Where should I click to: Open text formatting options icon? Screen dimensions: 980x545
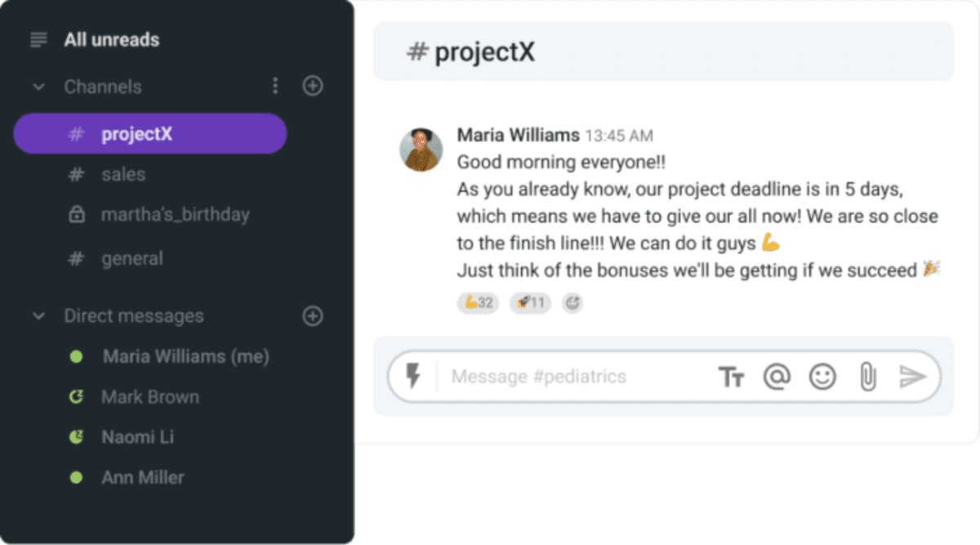coord(731,377)
